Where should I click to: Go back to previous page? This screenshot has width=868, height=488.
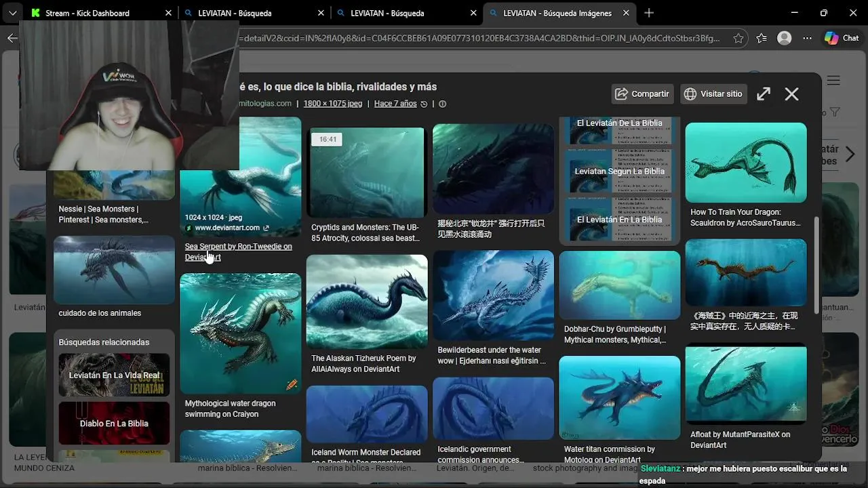[12, 39]
